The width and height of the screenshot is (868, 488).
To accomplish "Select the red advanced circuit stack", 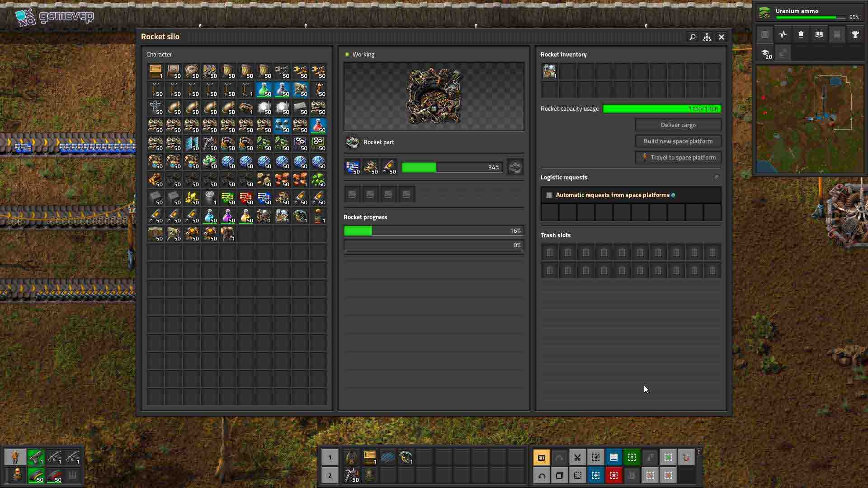I will tap(246, 198).
